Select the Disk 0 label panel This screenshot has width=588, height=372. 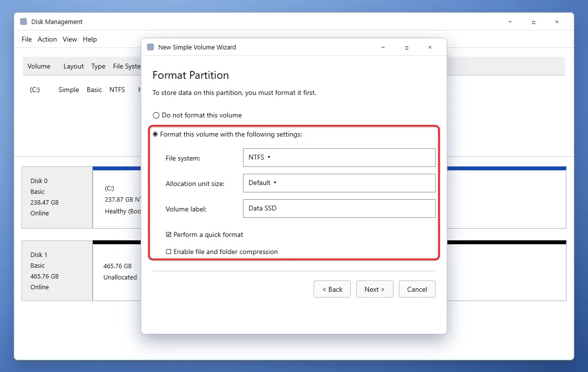(57, 197)
